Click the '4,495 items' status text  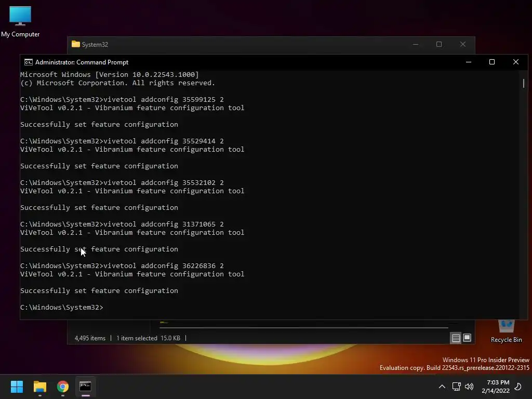pyautogui.click(x=90, y=338)
